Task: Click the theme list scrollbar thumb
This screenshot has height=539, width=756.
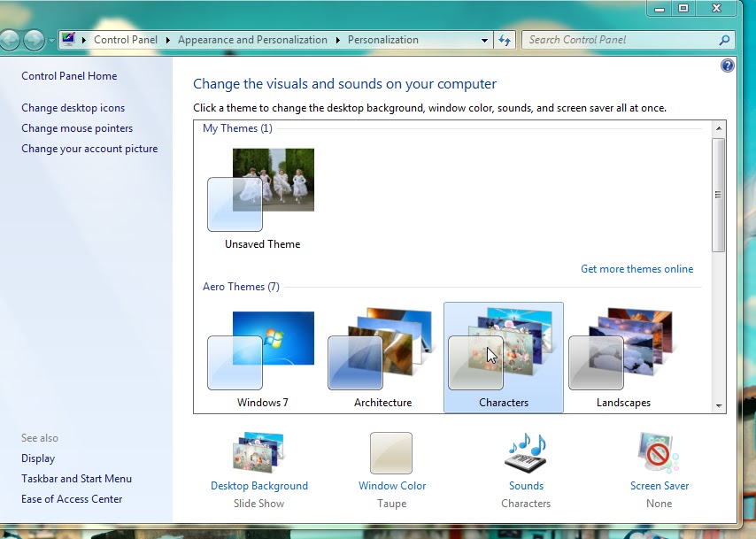Action: coord(719,195)
